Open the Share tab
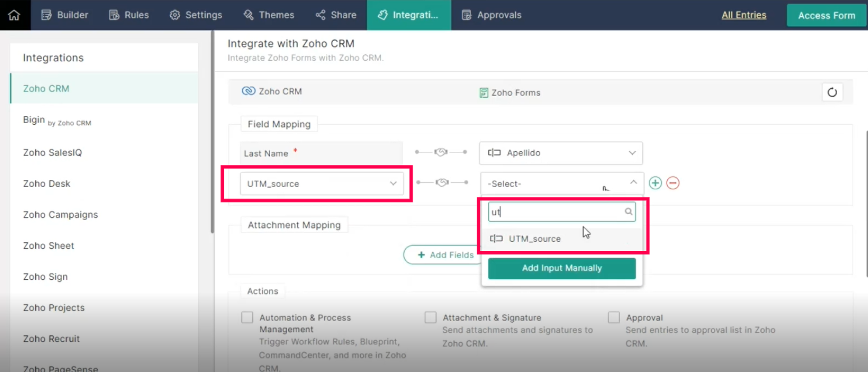Viewport: 868px width, 372px height. tap(336, 15)
